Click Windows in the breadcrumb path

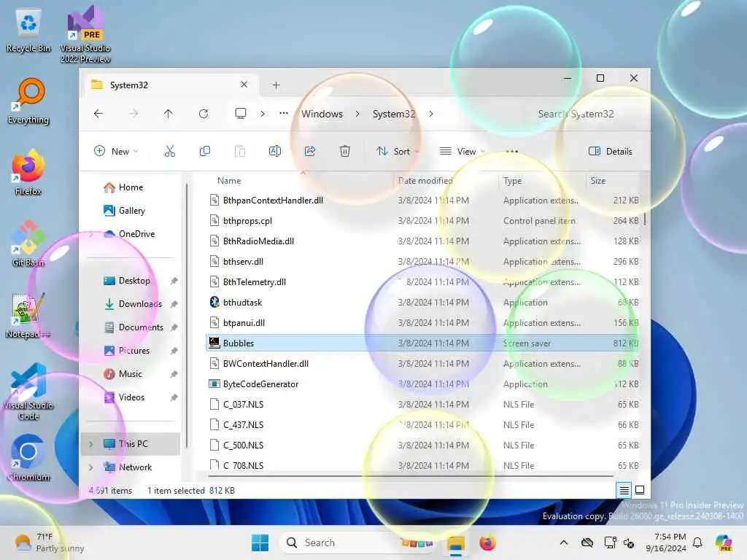pos(322,114)
